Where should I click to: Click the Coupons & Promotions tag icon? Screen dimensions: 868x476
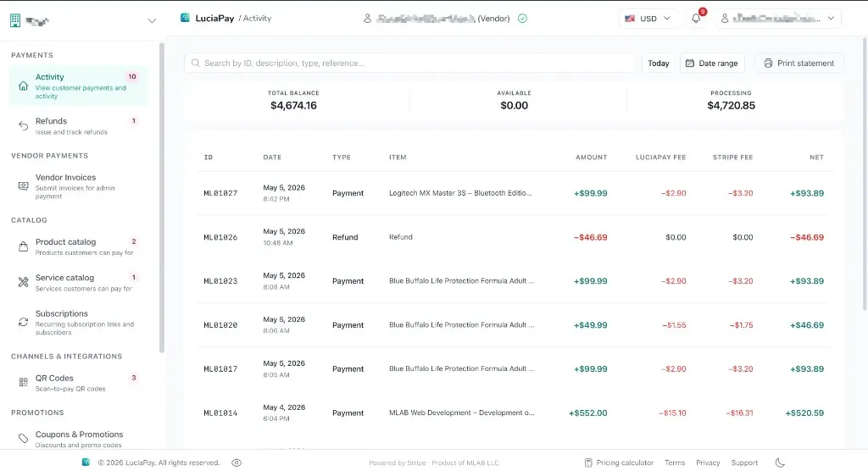[x=23, y=439]
